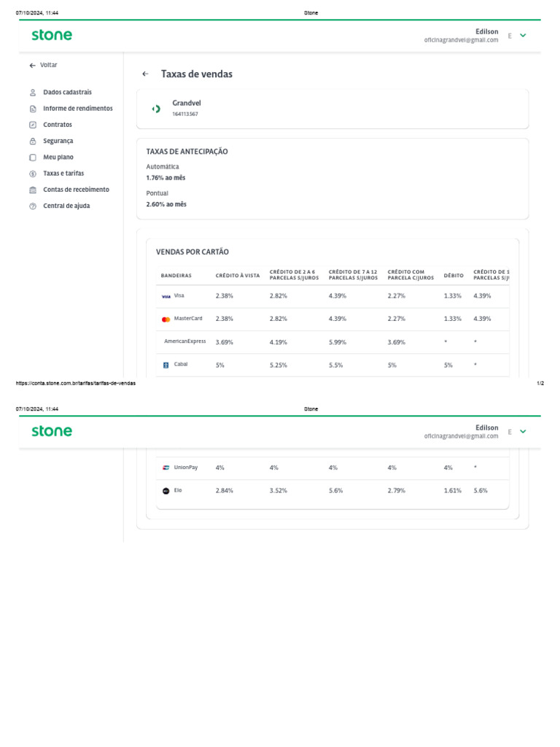The height and width of the screenshot is (747, 560).
Task: Click Edilson user name in top header
Action: (x=486, y=31)
